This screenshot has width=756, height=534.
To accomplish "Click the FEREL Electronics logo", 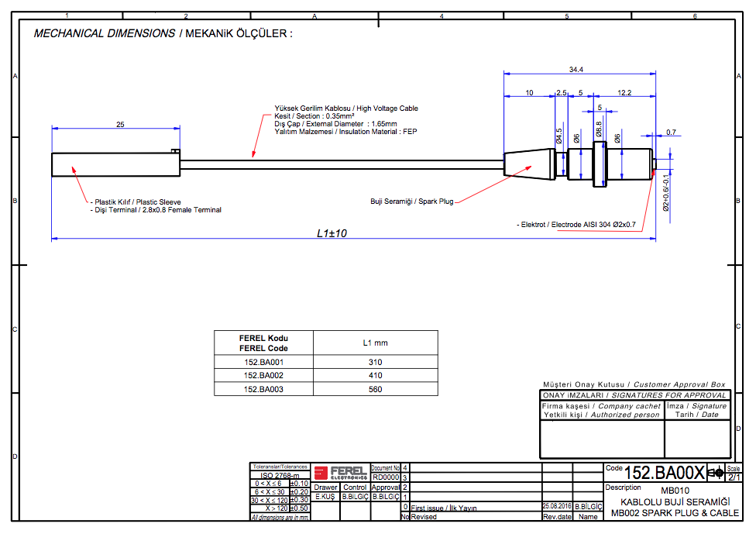I will pos(342,472).
